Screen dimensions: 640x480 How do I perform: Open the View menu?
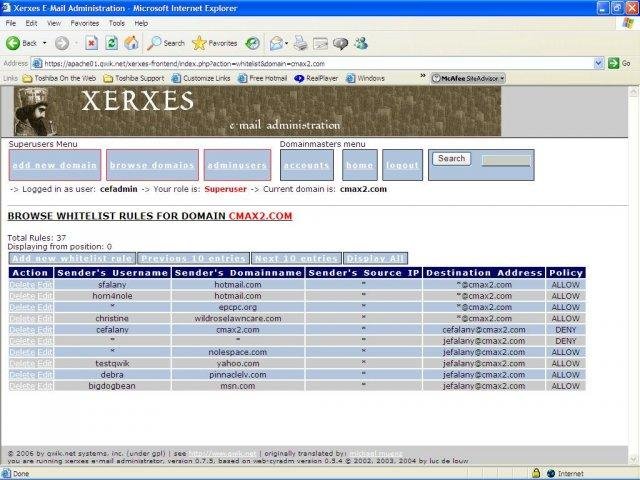[x=53, y=23]
